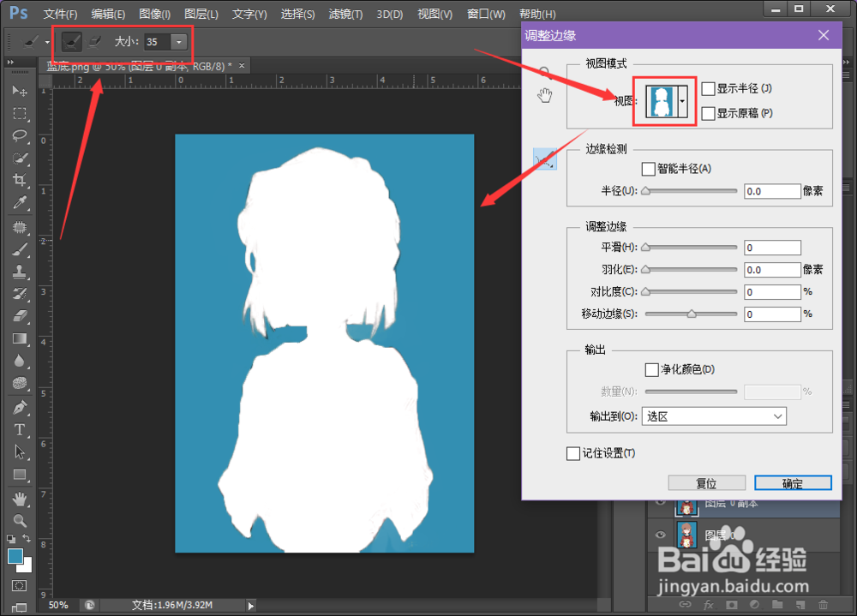Viewport: 857px width, 616px height.
Task: Close the 调整边缘 dialog
Action: click(x=823, y=35)
